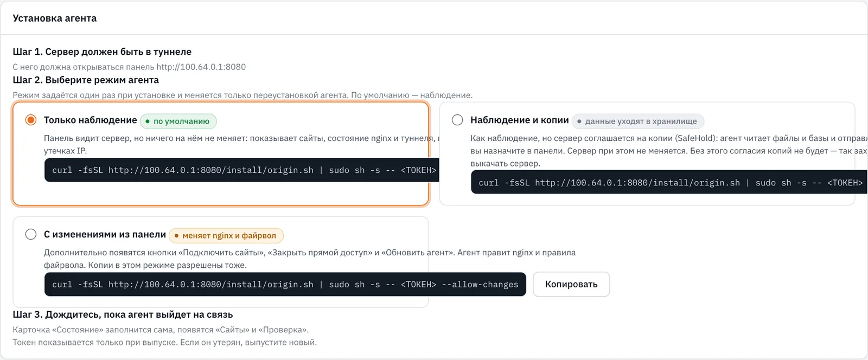Viewport: 868px width, 360px height.
Task: Click the "Установка агента" heading
Action: tap(55, 18)
